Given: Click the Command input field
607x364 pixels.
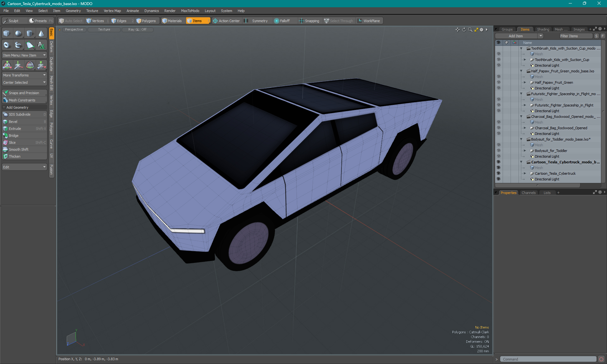Looking at the screenshot, I should pos(548,359).
